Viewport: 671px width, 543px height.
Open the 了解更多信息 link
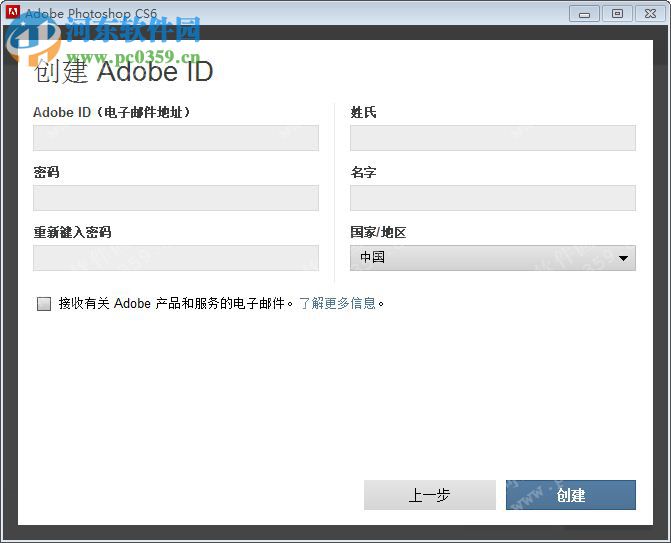337,303
